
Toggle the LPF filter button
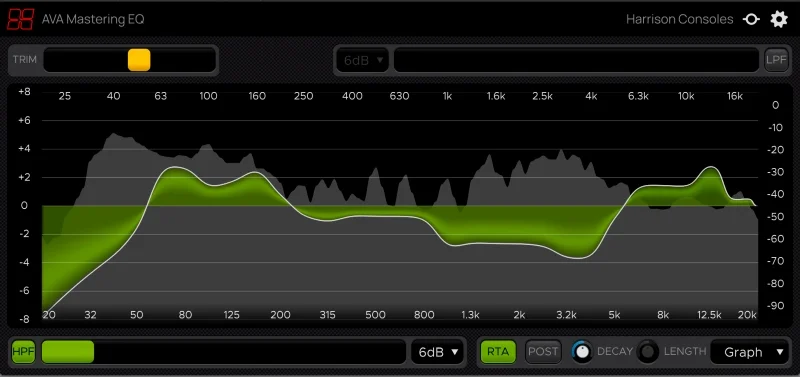click(x=776, y=60)
